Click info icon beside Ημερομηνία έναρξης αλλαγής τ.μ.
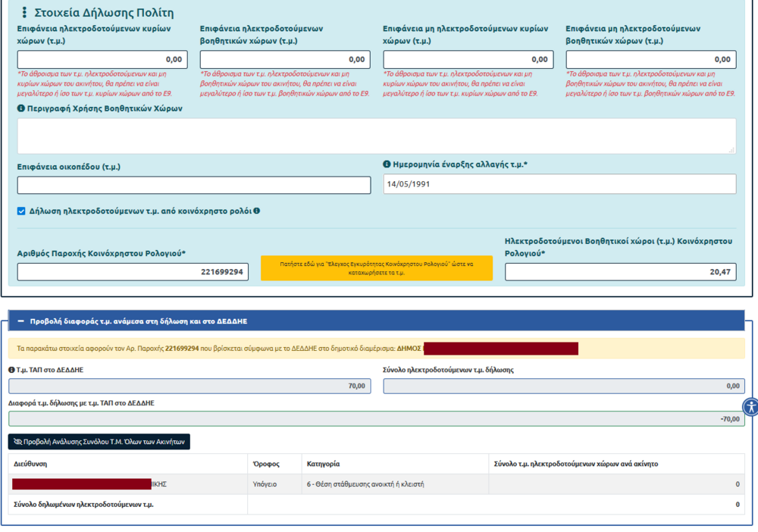Image resolution: width=758 pixels, height=532 pixels. 387,164
